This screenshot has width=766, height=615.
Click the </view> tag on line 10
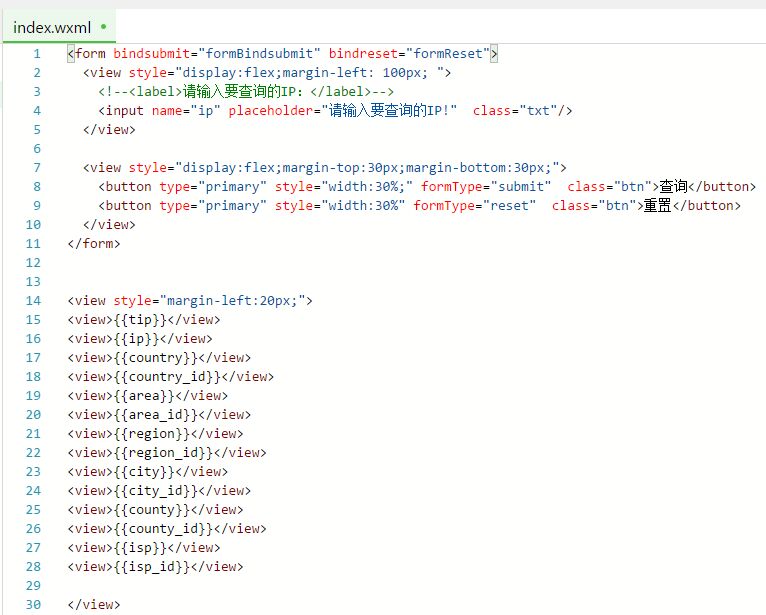(x=109, y=225)
